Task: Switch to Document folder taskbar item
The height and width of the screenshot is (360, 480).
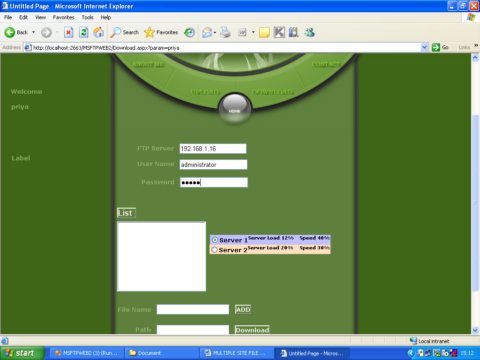Action: pyautogui.click(x=161, y=353)
